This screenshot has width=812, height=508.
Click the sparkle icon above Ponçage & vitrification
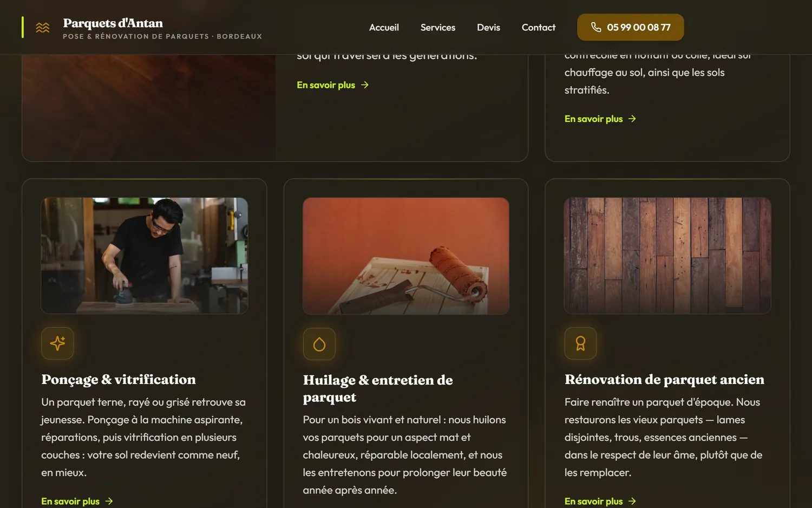click(57, 343)
